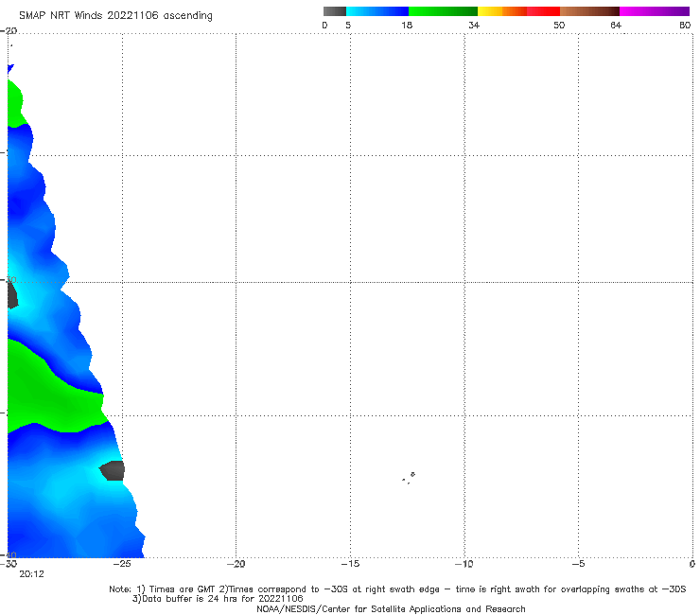Click the red segment of the color bar

pyautogui.click(x=543, y=11)
